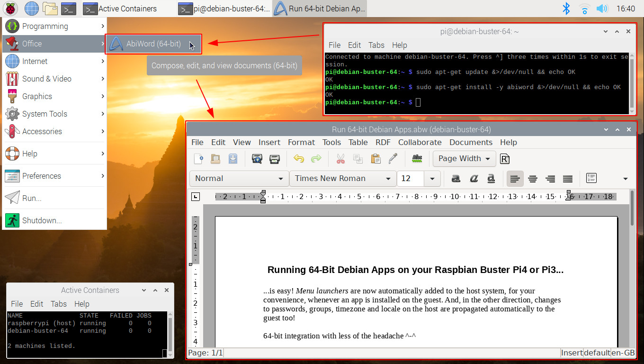644x364 pixels.
Task: Click Shutdown... in the main menu
Action: [x=54, y=220]
